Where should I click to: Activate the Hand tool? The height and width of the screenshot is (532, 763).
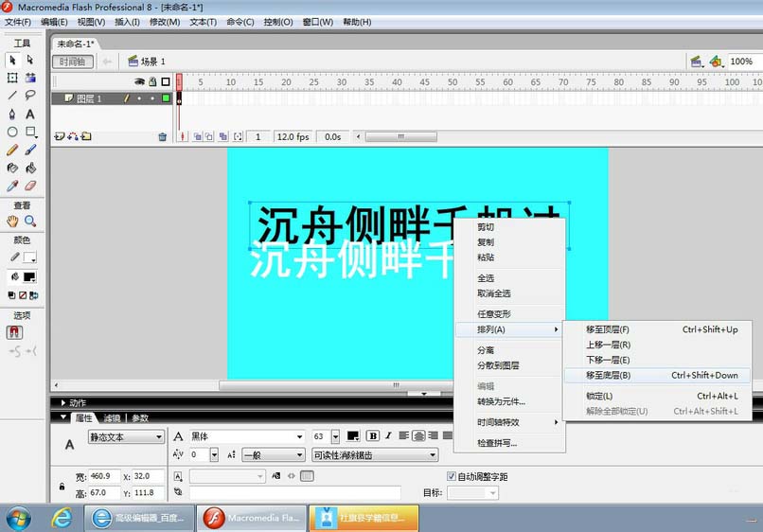[12, 221]
